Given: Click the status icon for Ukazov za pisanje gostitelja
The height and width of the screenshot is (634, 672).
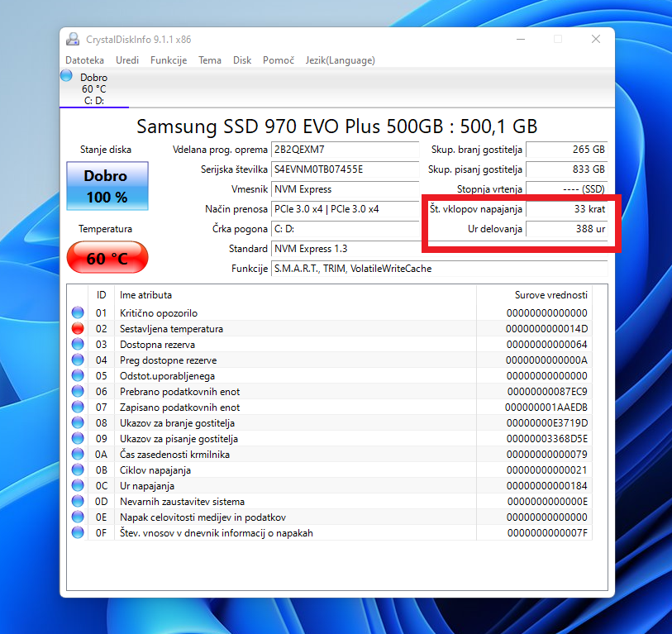Looking at the screenshot, I should tap(78, 439).
